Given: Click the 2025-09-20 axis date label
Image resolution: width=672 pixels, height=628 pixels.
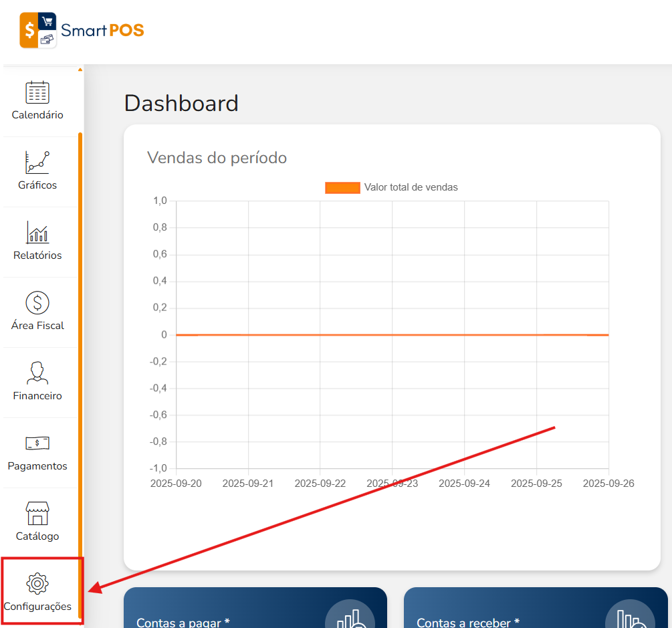Looking at the screenshot, I should (x=176, y=484).
